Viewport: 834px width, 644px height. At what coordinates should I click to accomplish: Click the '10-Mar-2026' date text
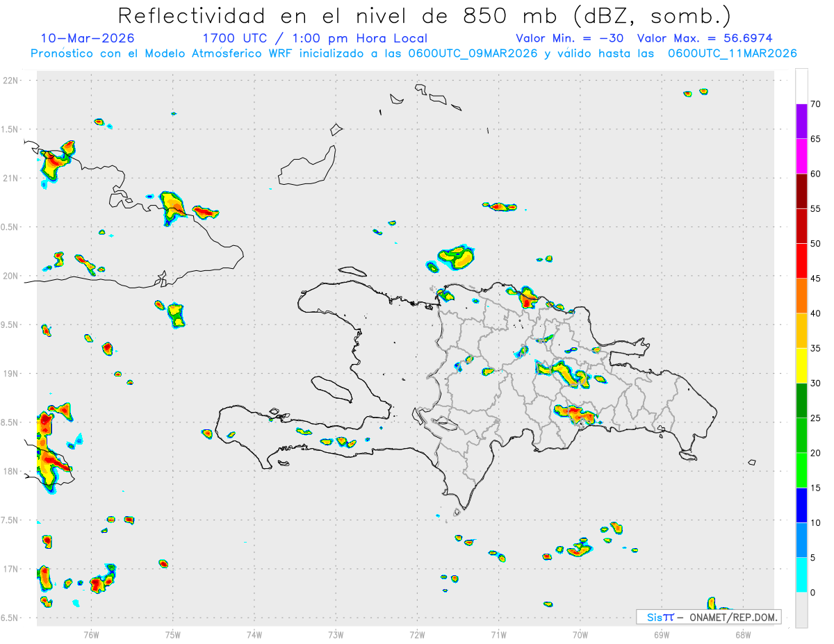pyautogui.click(x=88, y=38)
